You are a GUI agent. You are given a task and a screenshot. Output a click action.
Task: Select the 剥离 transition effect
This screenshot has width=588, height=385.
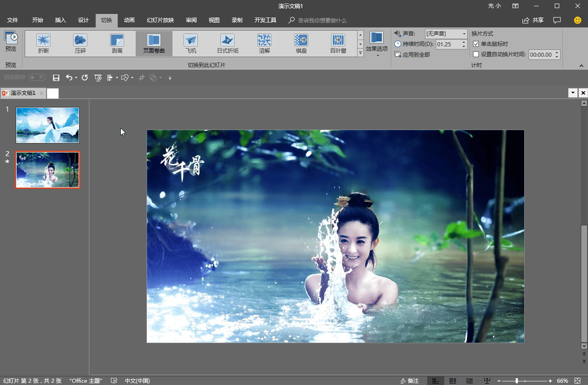(117, 44)
